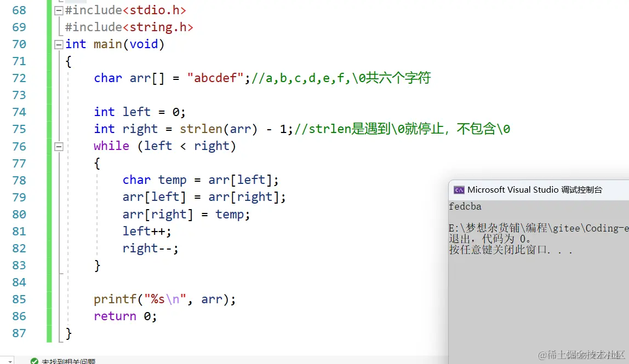Click the green check status icon
The height and width of the screenshot is (364, 629).
(35, 361)
